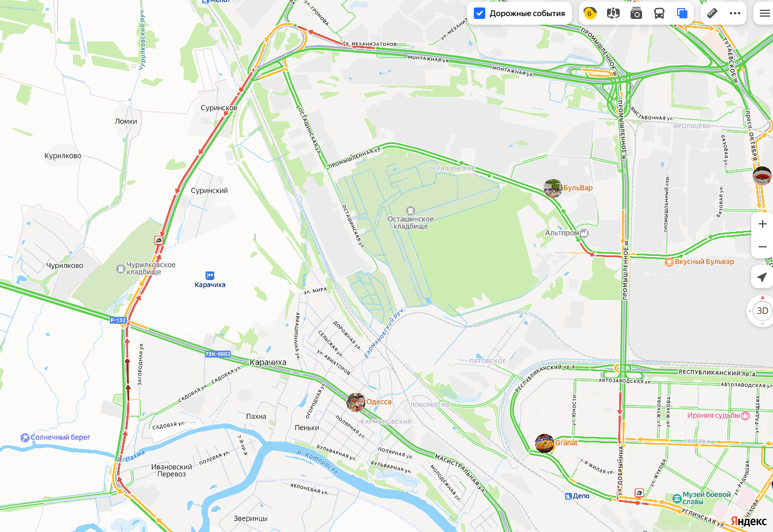Viewport: 773px width, 532px height.
Task: Open the Granat place photo marker
Action: tap(544, 444)
